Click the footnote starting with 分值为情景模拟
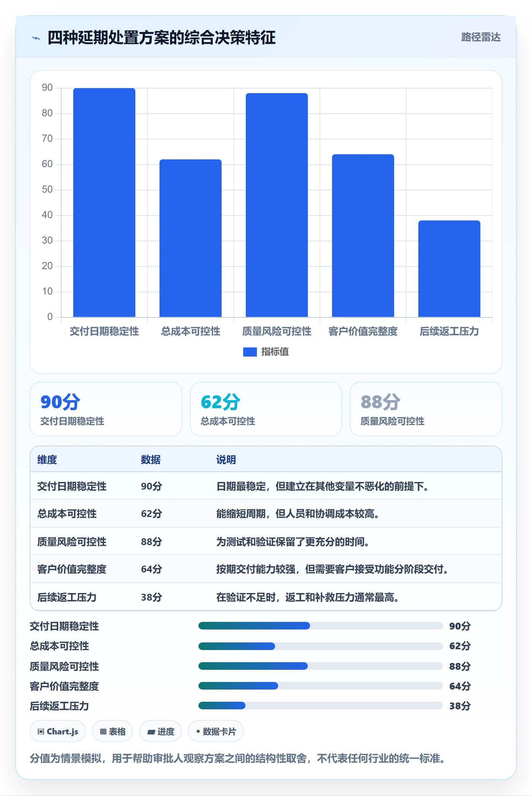 [x=237, y=759]
